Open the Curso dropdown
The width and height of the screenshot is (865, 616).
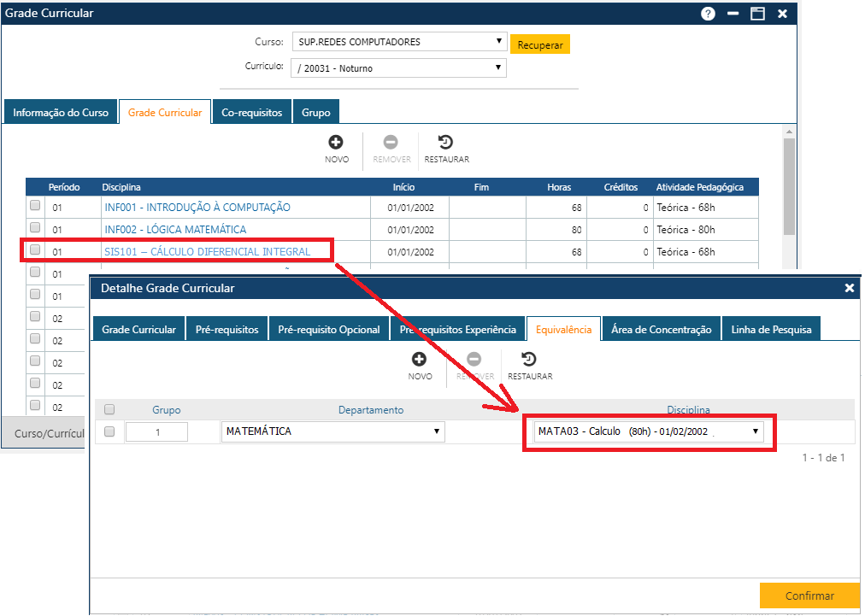coord(399,42)
